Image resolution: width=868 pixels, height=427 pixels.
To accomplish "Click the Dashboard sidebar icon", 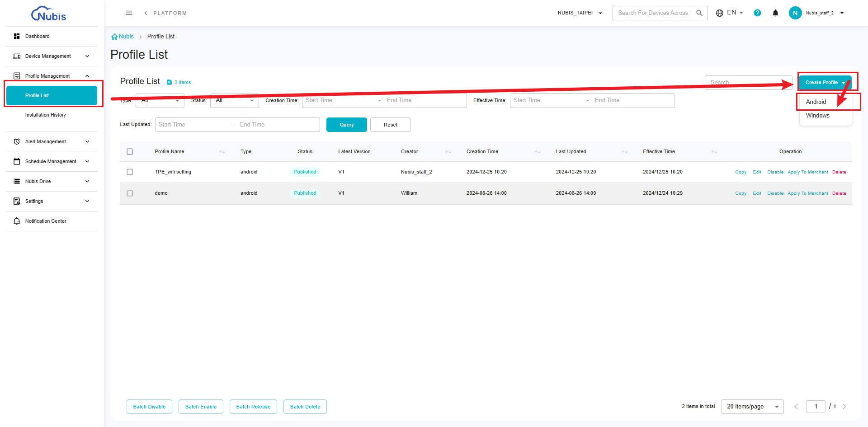I will pos(17,36).
